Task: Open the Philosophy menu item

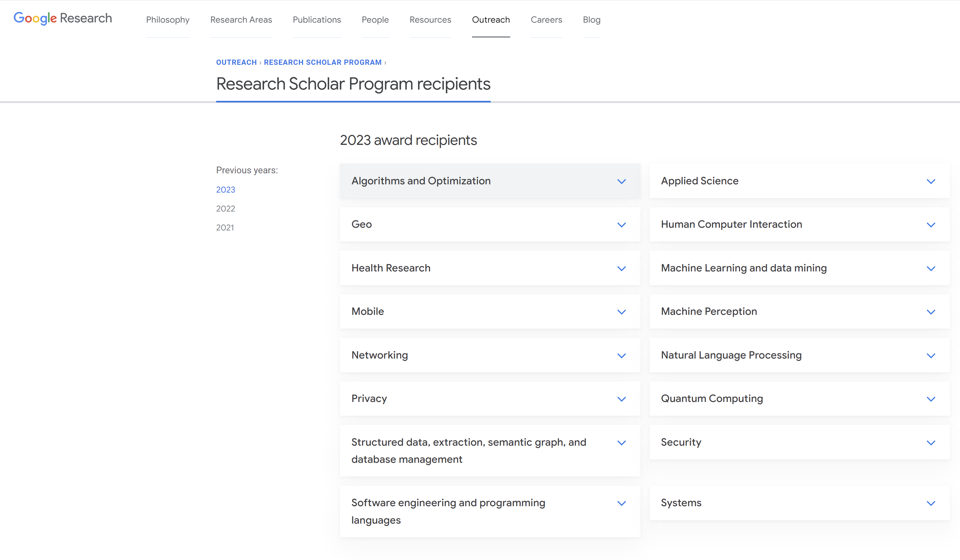Action: coord(168,20)
